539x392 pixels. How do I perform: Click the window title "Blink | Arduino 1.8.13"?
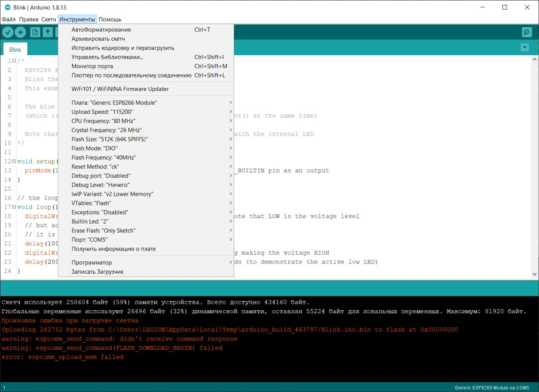(x=40, y=8)
